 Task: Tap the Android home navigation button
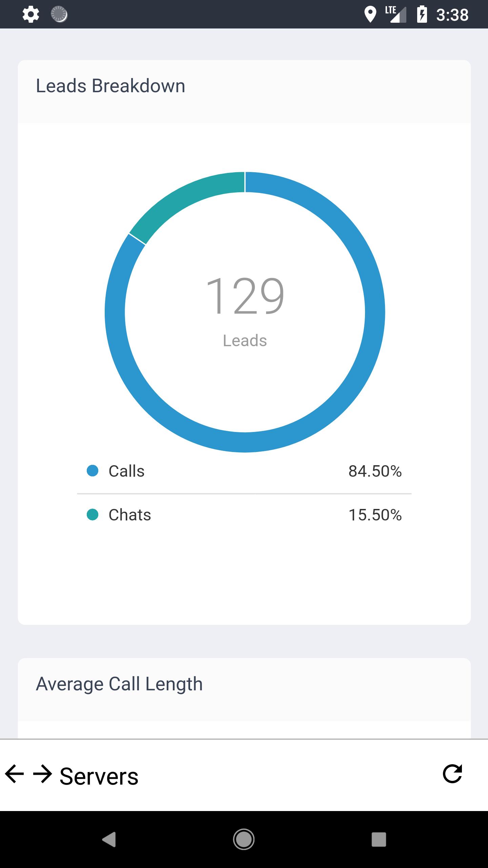pos(244,840)
